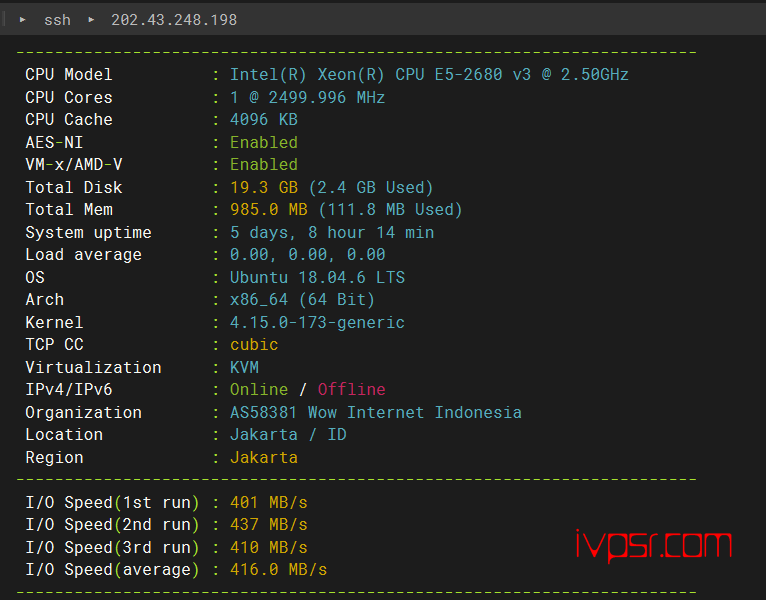
Task: Click the Load average label
Action: [84, 255]
